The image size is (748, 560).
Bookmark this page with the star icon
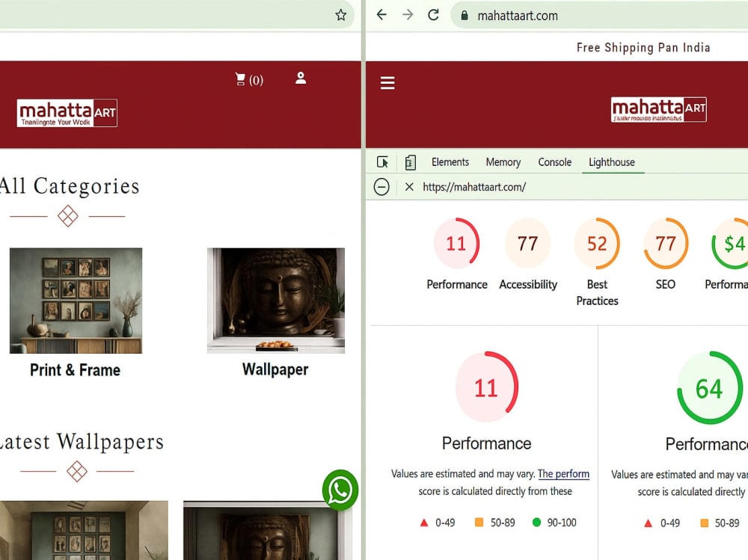click(x=340, y=15)
